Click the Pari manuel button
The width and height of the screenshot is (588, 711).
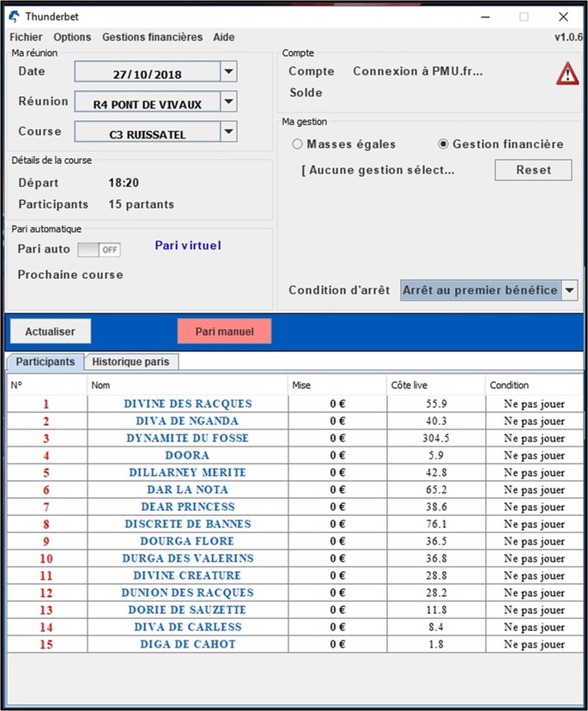[x=224, y=331]
